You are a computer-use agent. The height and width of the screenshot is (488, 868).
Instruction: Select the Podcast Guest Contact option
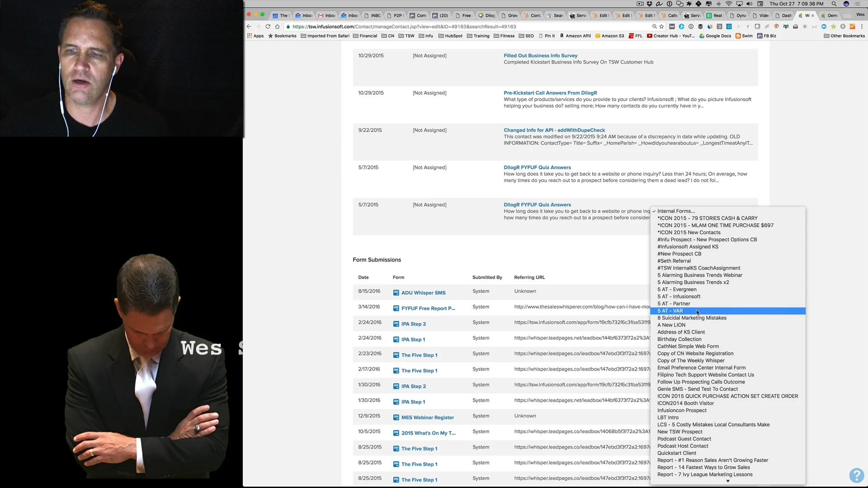pos(684,439)
